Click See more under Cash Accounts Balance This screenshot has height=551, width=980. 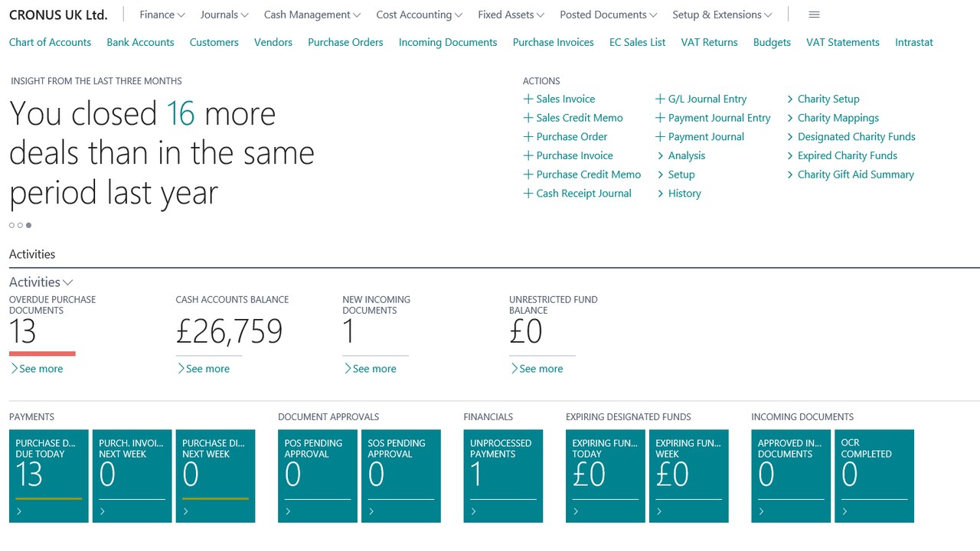(x=203, y=369)
